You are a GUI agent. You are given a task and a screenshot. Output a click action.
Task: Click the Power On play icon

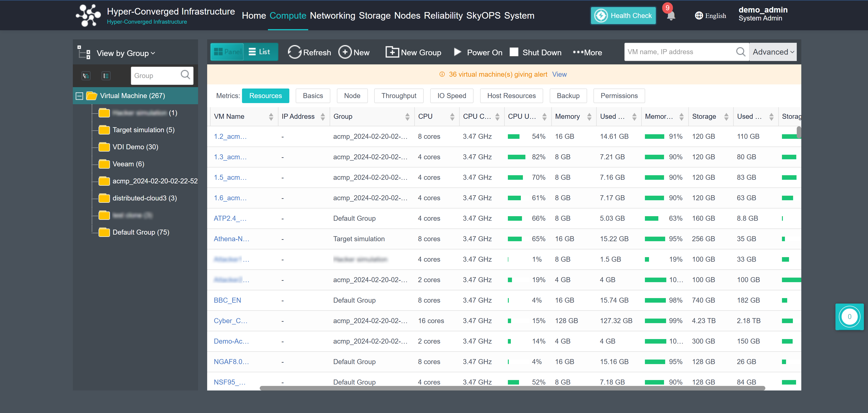tap(457, 52)
